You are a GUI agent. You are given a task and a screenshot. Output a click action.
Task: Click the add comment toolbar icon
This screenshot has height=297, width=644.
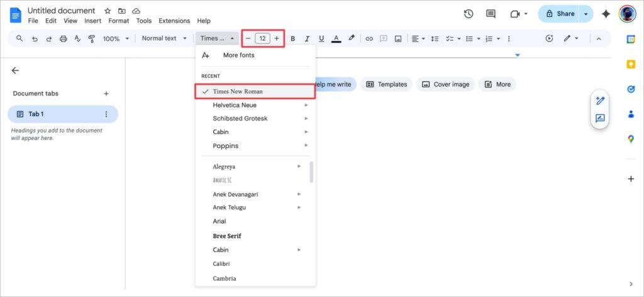tap(384, 38)
